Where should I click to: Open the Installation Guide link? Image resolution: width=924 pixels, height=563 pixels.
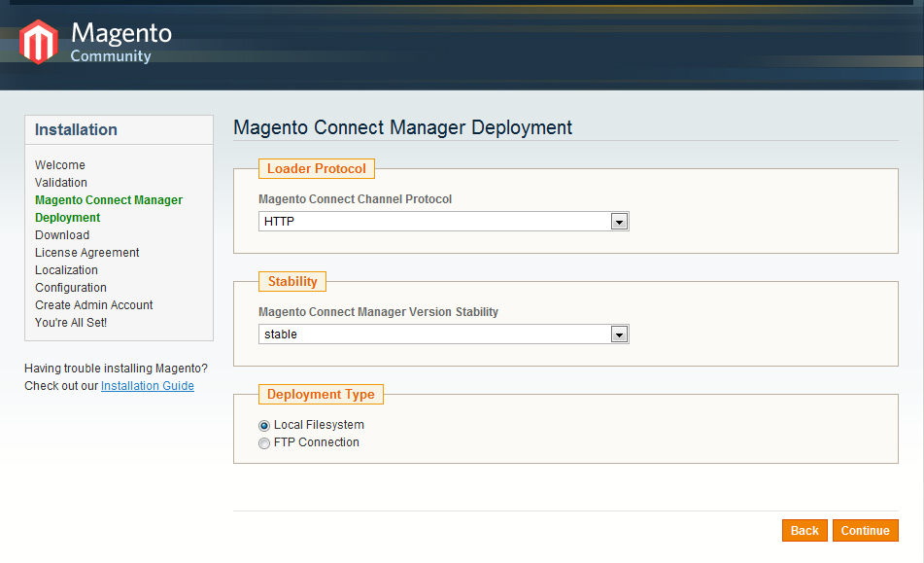point(148,386)
